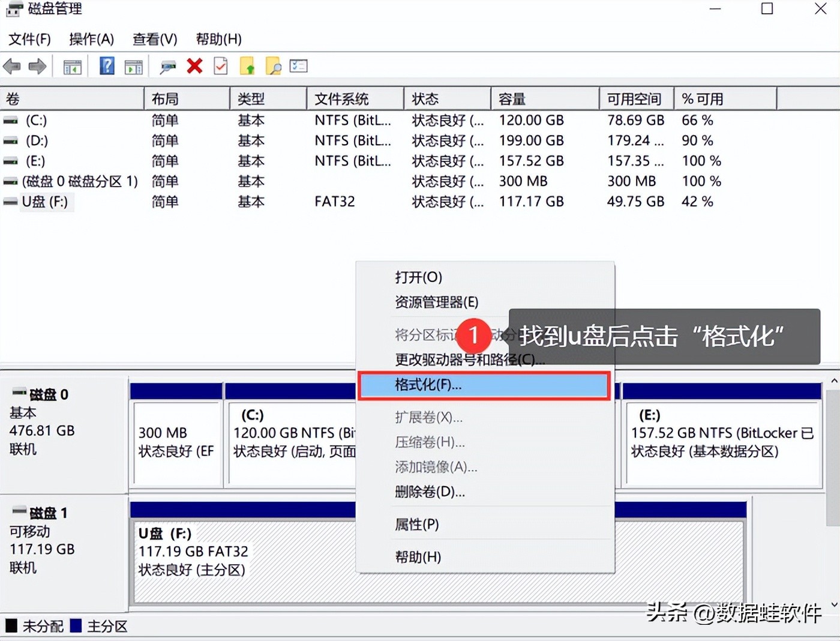Choose 属性(P) in the context menu
The image size is (840, 641).
416,524
